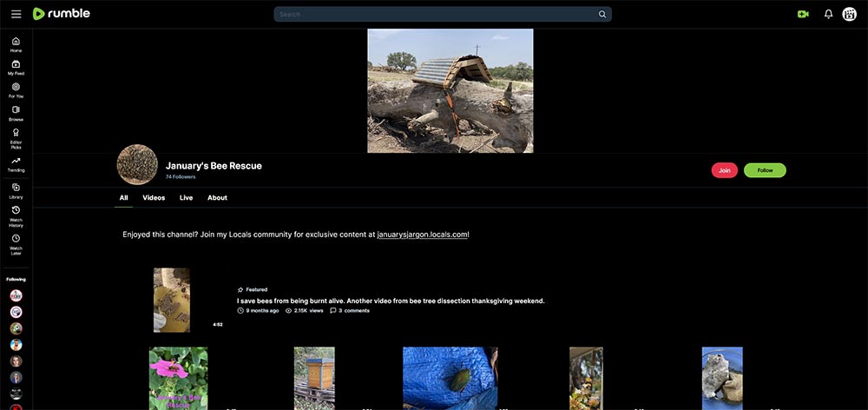Click the green upload camera icon
868x410 pixels.
click(x=803, y=15)
